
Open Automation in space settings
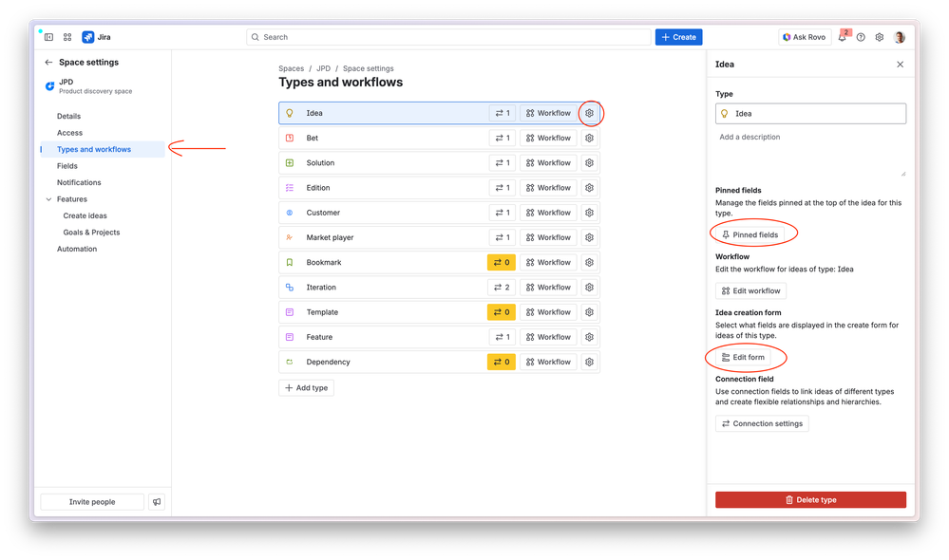click(x=103, y=249)
